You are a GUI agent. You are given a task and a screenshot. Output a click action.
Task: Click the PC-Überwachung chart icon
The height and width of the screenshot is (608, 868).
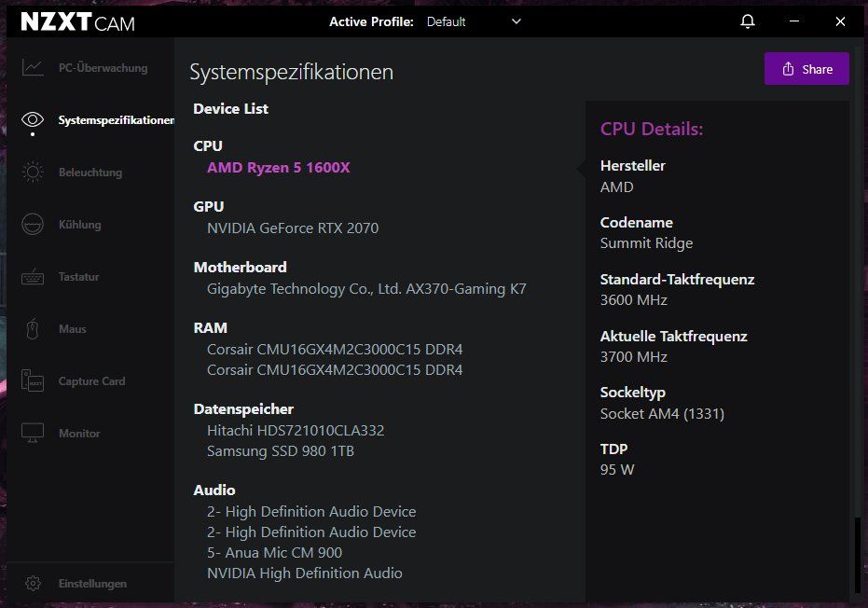33,67
